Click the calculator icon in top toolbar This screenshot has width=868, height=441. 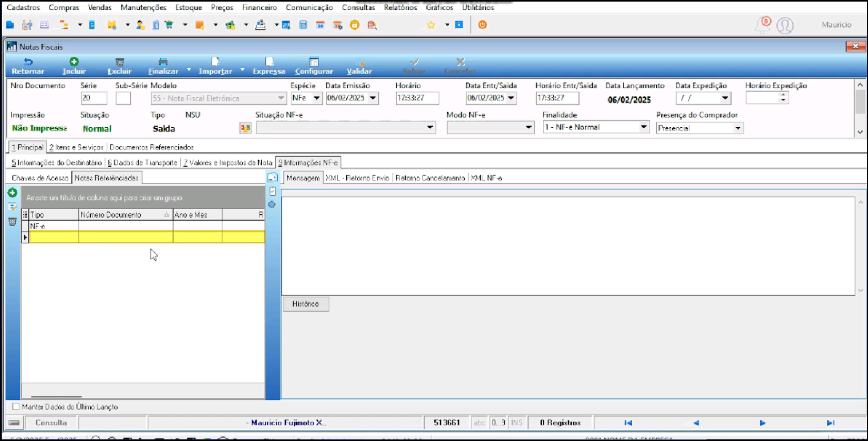303,25
